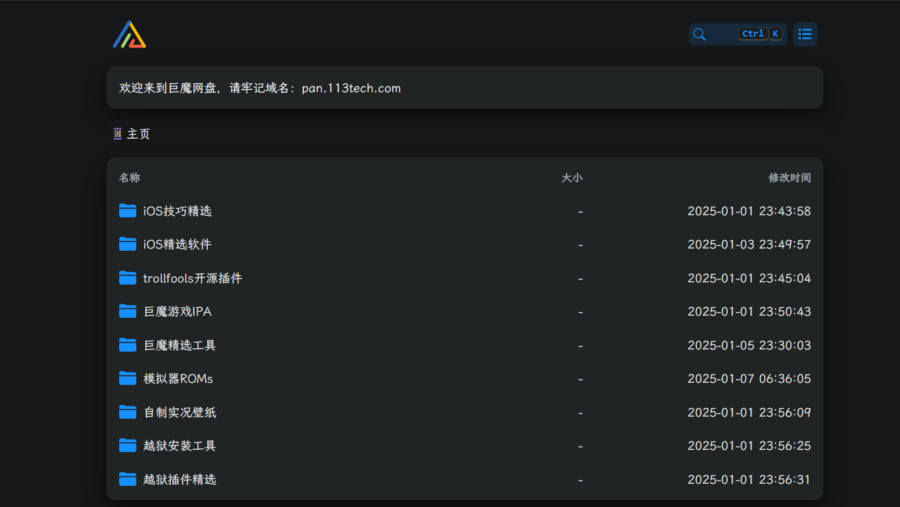Open the 越狱安装工具 folder
Viewport: 900px width, 507px height.
tap(180, 446)
